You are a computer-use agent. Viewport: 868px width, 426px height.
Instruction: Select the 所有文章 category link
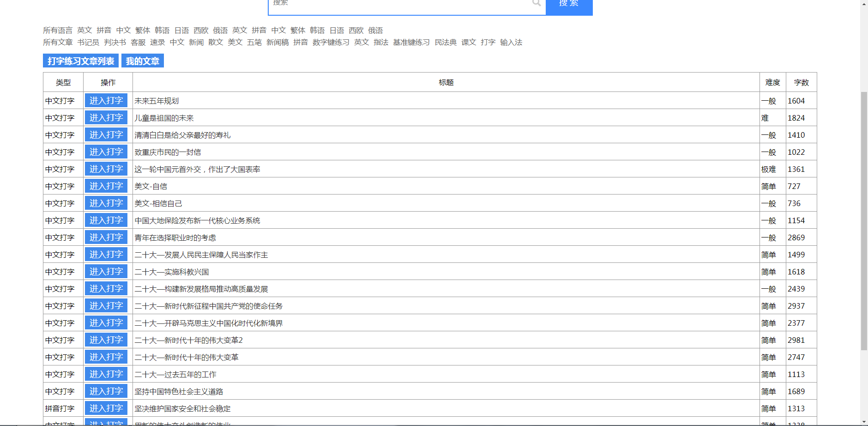[x=58, y=43]
